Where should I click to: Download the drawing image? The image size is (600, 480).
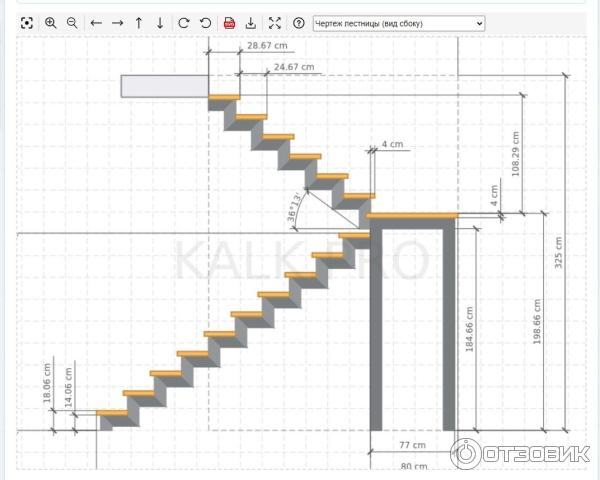pos(251,23)
